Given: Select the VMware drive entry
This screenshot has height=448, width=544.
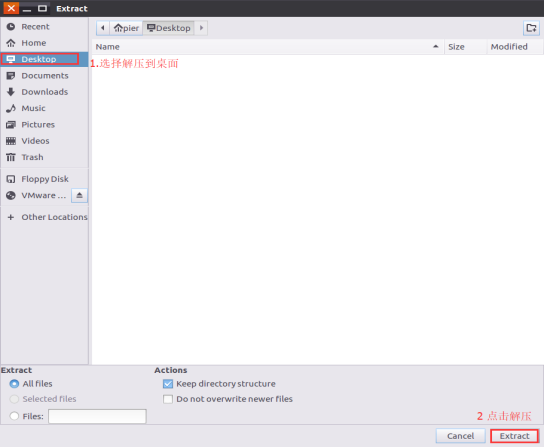Looking at the screenshot, I should point(36,195).
